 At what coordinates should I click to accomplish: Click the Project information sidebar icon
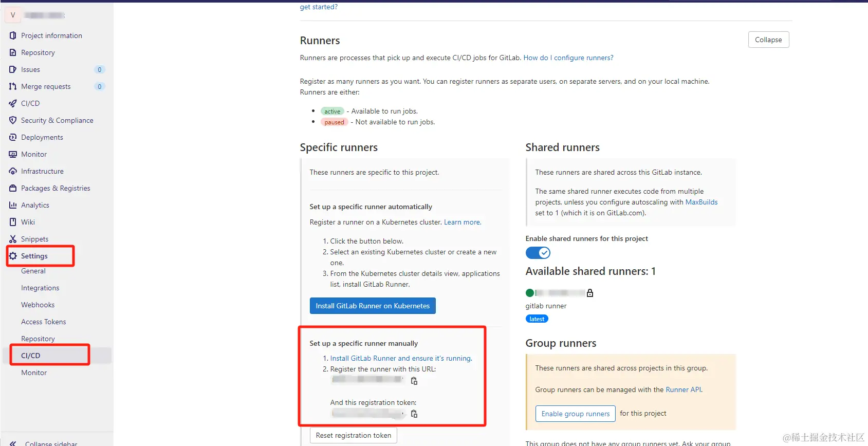[13, 35]
